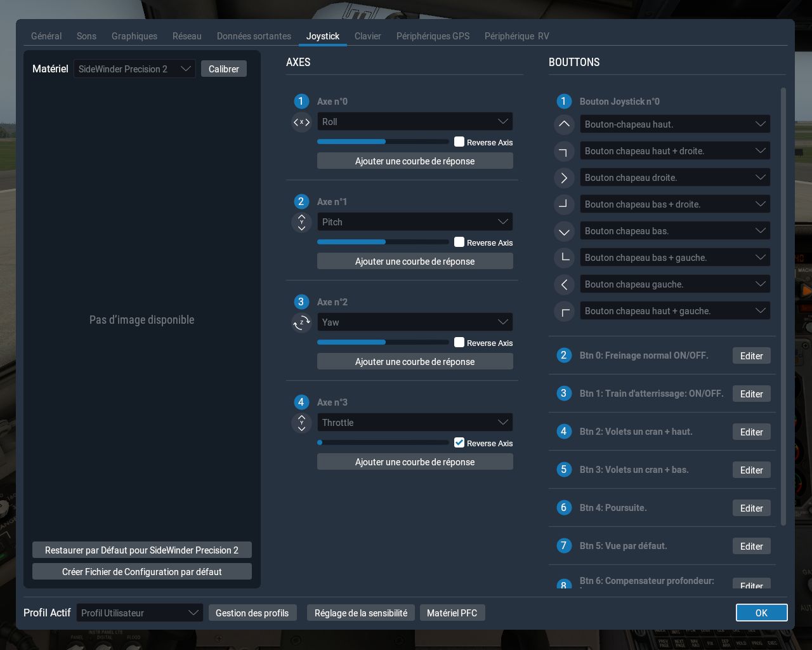
Task: Open the Bouton chapeau gauche dropdown
Action: pos(675,284)
